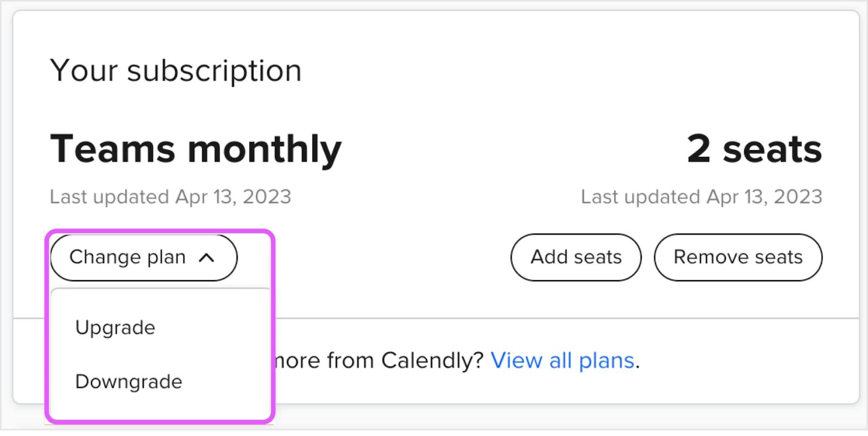Click the 2 seats count heading
This screenshot has width=868, height=436.
(x=755, y=149)
